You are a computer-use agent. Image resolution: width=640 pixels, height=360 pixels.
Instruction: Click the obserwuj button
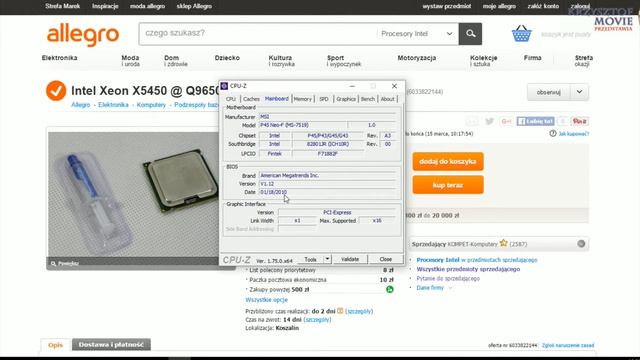pos(549,92)
